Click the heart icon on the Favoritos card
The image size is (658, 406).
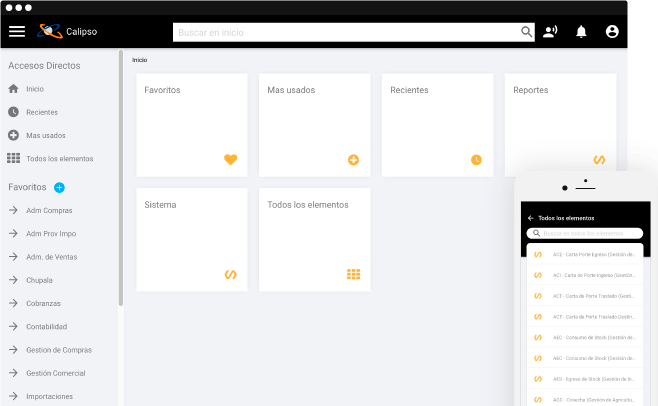230,160
